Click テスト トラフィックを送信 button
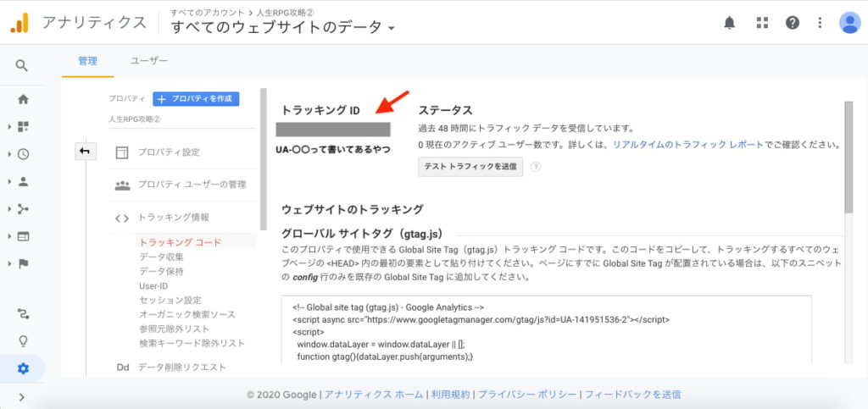868x409 pixels. pos(470,166)
